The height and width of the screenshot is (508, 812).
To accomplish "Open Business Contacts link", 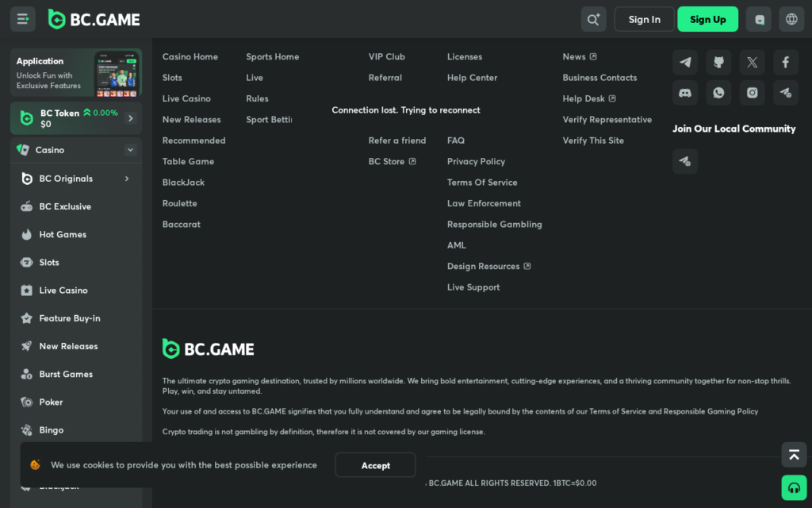I will click(599, 78).
